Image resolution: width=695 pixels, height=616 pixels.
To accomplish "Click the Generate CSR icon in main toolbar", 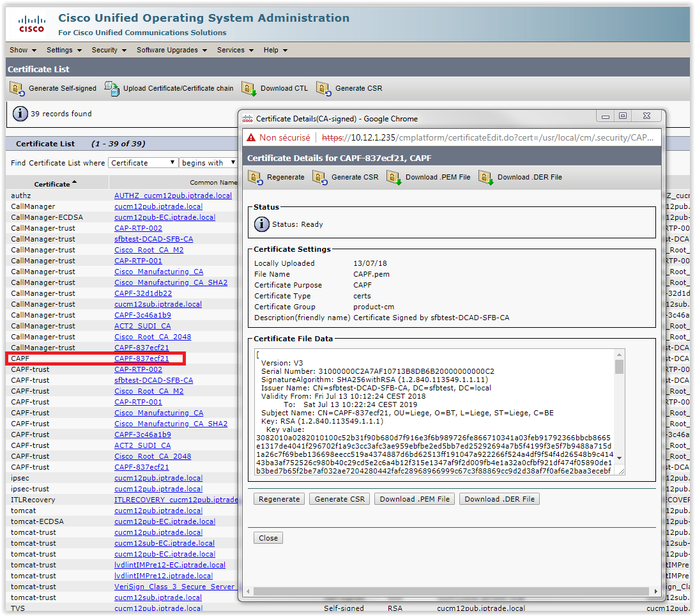I will click(324, 89).
